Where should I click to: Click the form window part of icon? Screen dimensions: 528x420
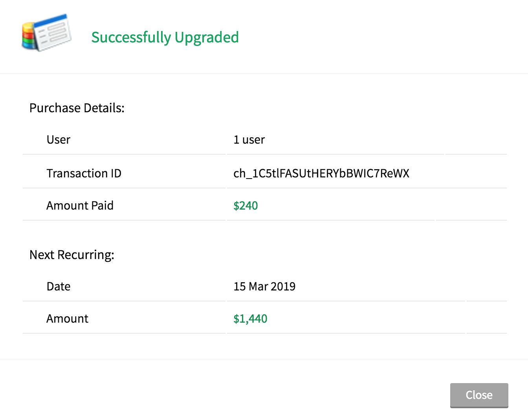click(x=53, y=32)
